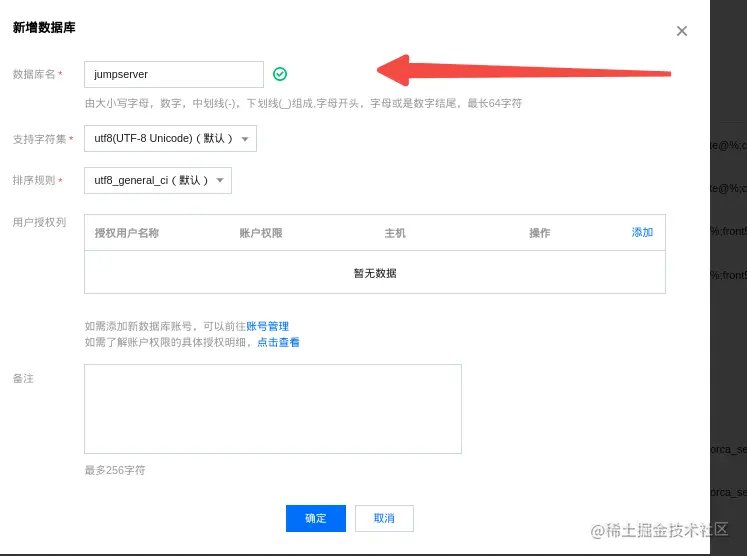Screen dimensions: 747x556
Task: Click the 暂无数据 placeholder text
Action: (375, 273)
